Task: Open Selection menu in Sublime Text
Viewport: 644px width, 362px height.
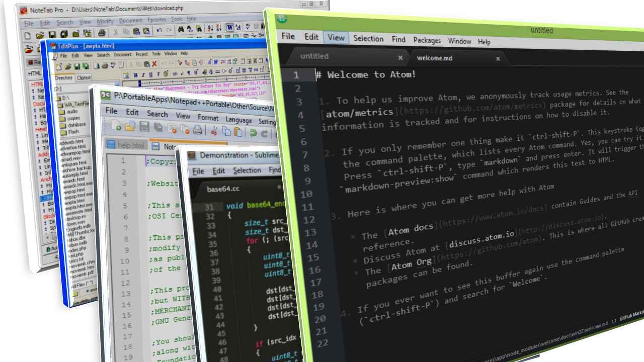Action: [x=247, y=170]
